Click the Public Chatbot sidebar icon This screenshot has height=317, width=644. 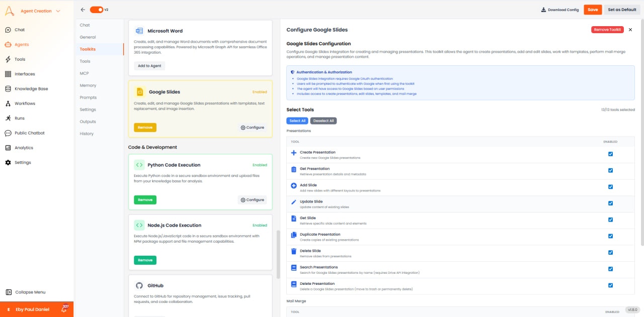pos(8,133)
